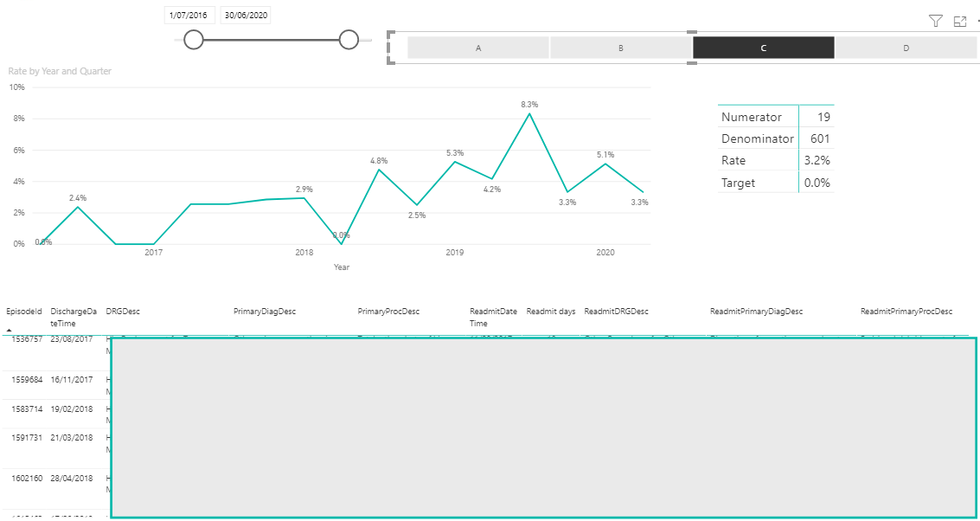Viewport: 980px width, 521px height.
Task: Click the Denominator value 601
Action: [x=819, y=138]
